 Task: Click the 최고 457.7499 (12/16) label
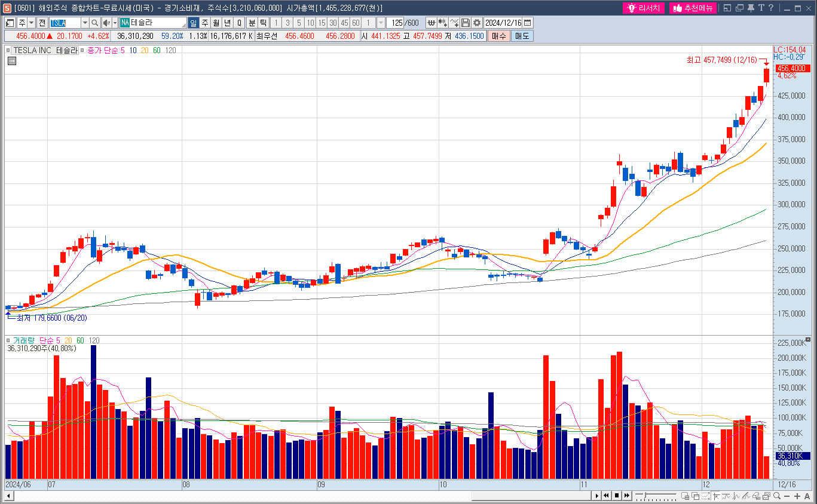coord(721,60)
